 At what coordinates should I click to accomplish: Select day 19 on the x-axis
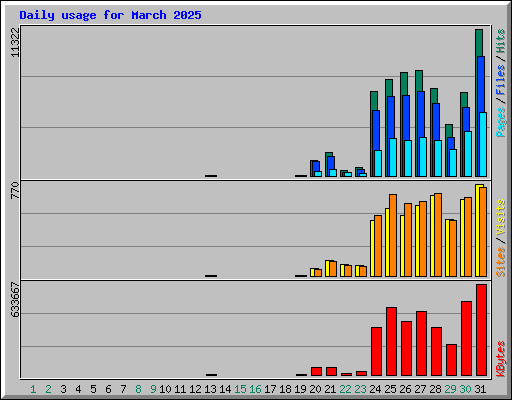click(300, 389)
